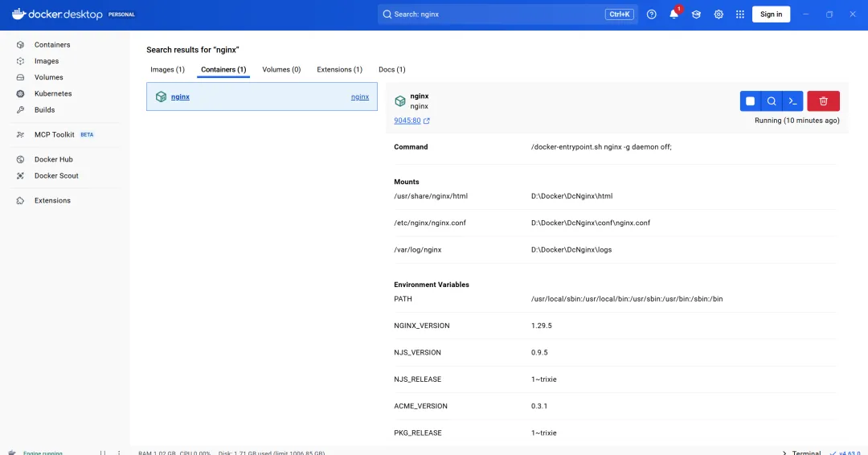Open Docker Scout in the sidebar
Viewport: 868px width, 455px height.
coord(56,175)
